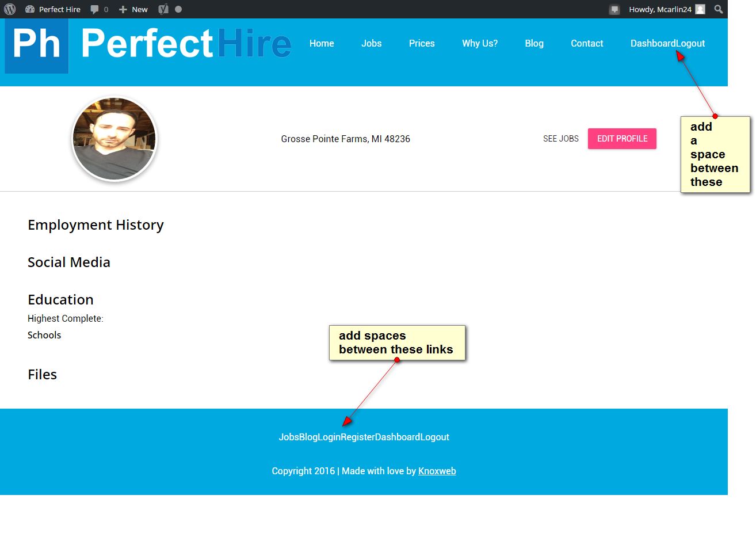Click the Employment History heading

(96, 225)
